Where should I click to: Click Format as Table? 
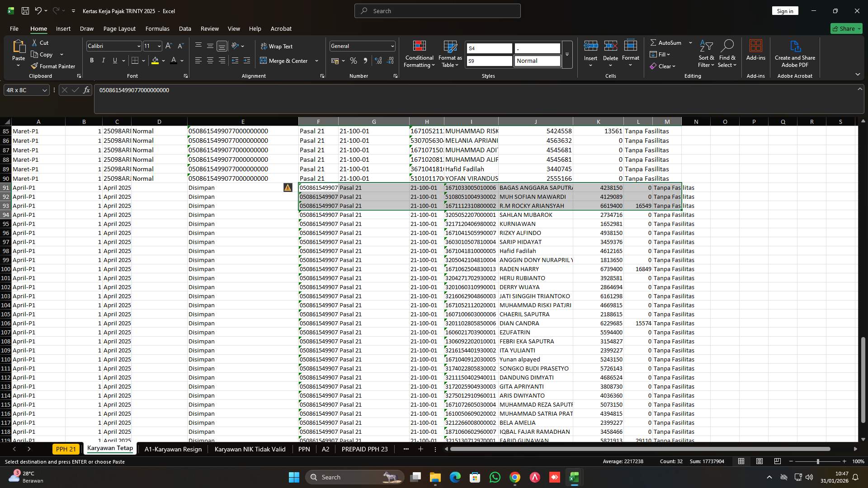[450, 53]
